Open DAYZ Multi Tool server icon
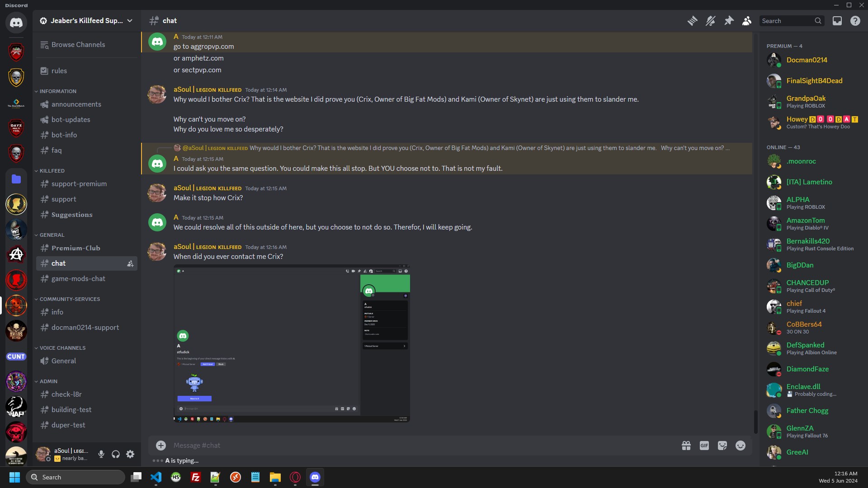 [16, 128]
